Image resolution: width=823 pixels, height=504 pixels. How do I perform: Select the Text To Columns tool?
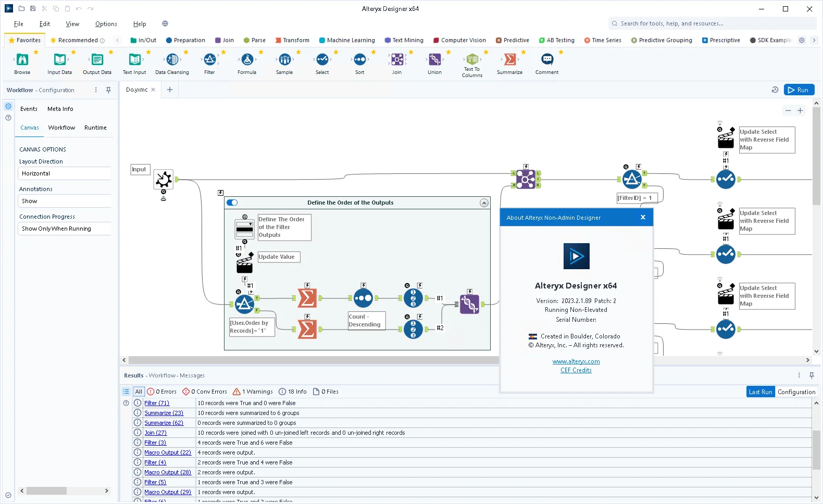(x=472, y=59)
